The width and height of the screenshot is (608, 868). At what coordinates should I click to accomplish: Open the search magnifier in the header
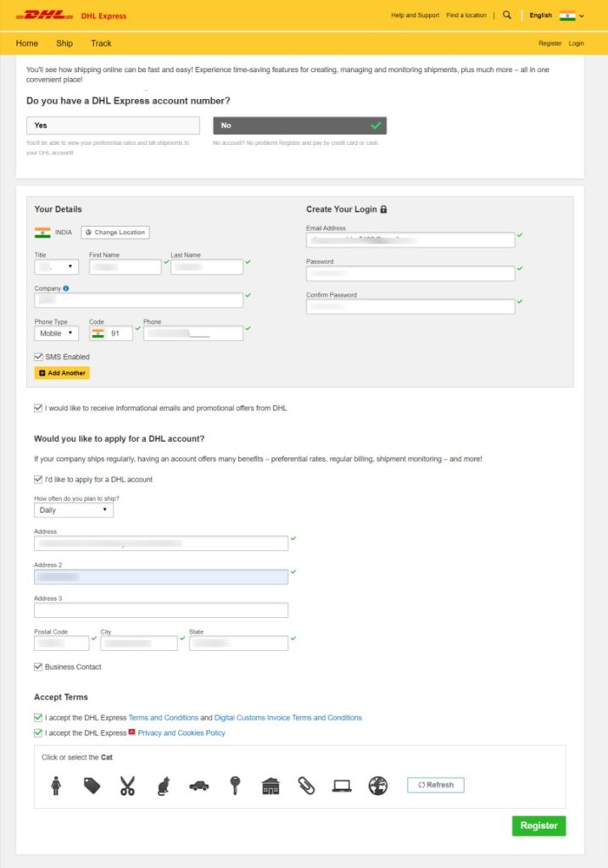tap(506, 14)
